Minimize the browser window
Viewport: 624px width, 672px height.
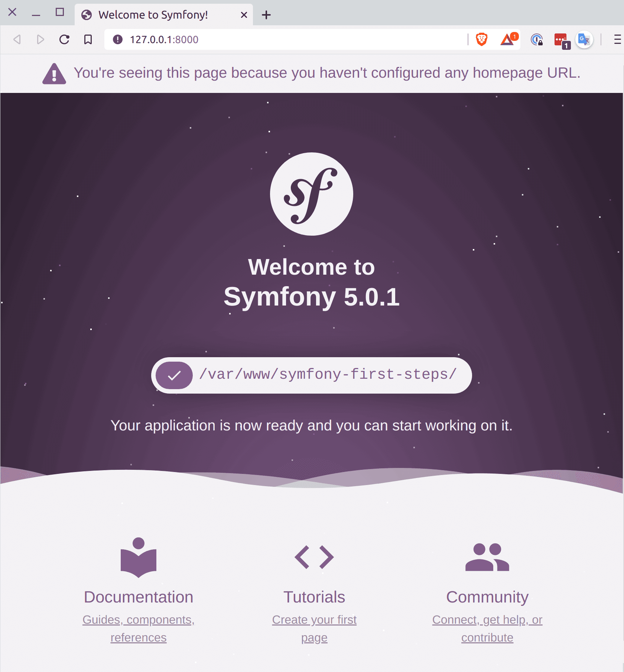click(x=36, y=15)
